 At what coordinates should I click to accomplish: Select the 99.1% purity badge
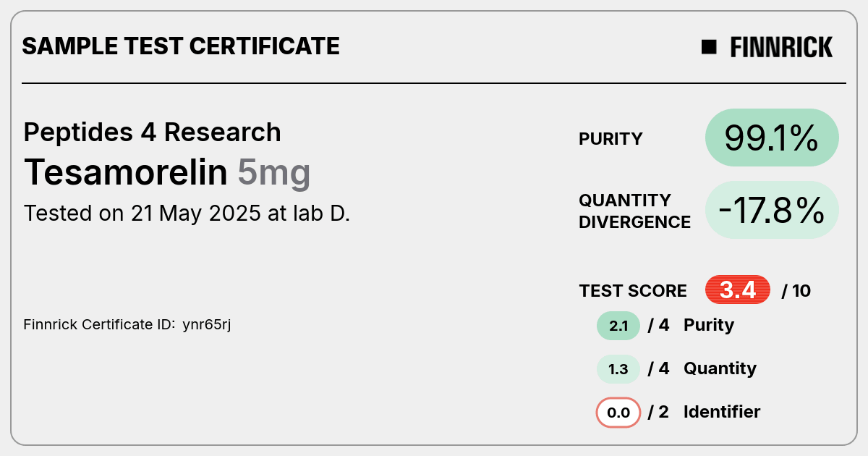[x=772, y=138]
